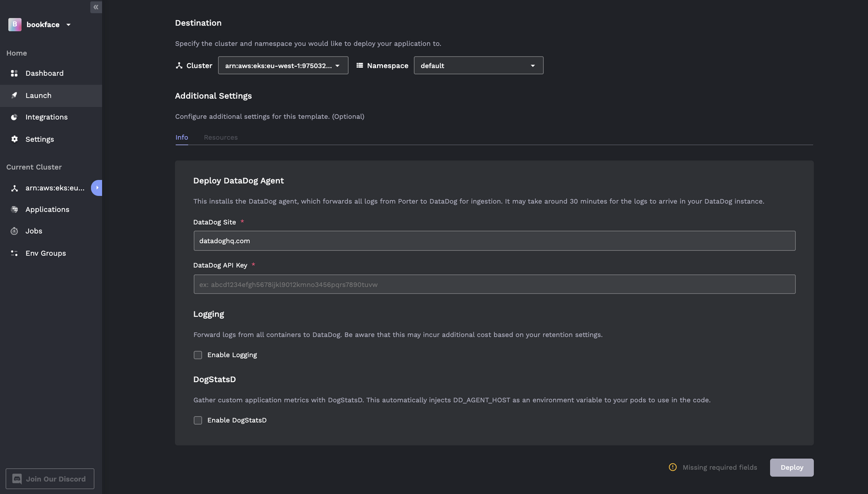Viewport: 868px width, 494px height.
Task: Click the Join Our Discord button
Action: [50, 479]
